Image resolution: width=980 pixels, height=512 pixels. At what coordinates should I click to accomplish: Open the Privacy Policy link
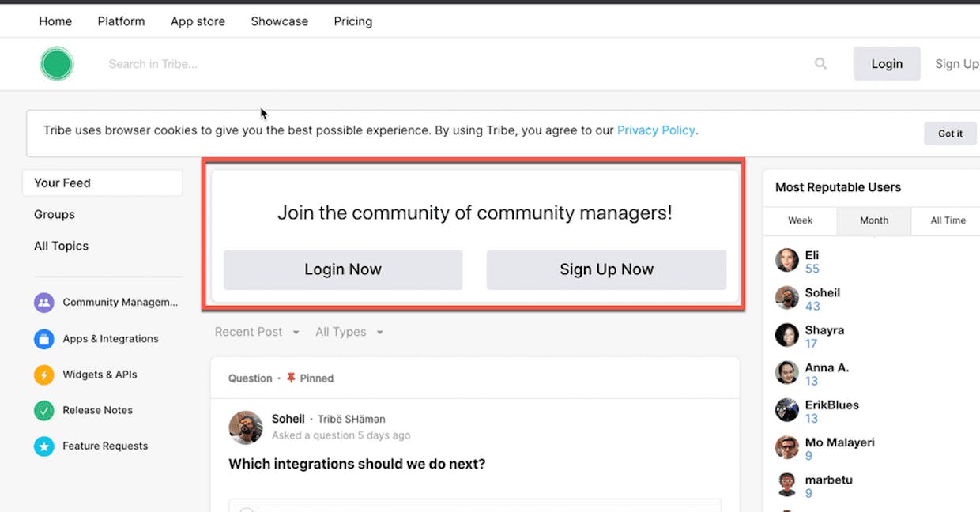(656, 130)
